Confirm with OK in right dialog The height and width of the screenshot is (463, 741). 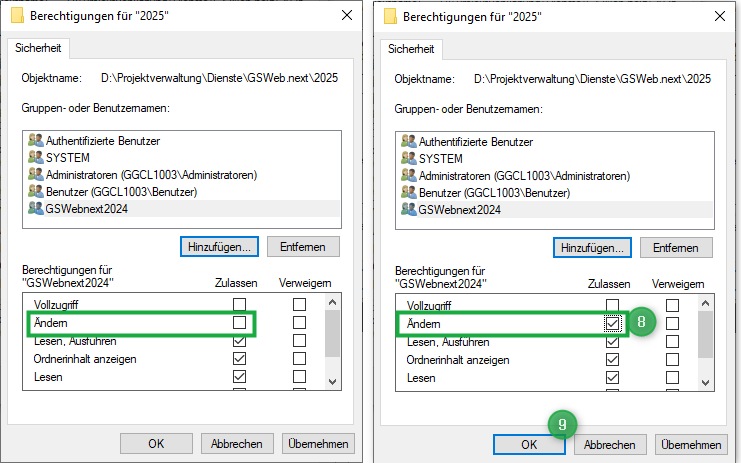529,445
